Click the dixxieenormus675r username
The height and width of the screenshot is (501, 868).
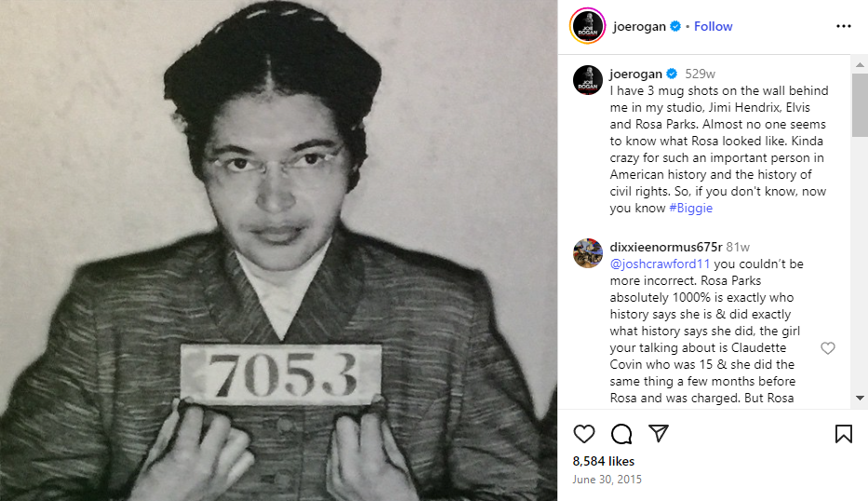666,247
